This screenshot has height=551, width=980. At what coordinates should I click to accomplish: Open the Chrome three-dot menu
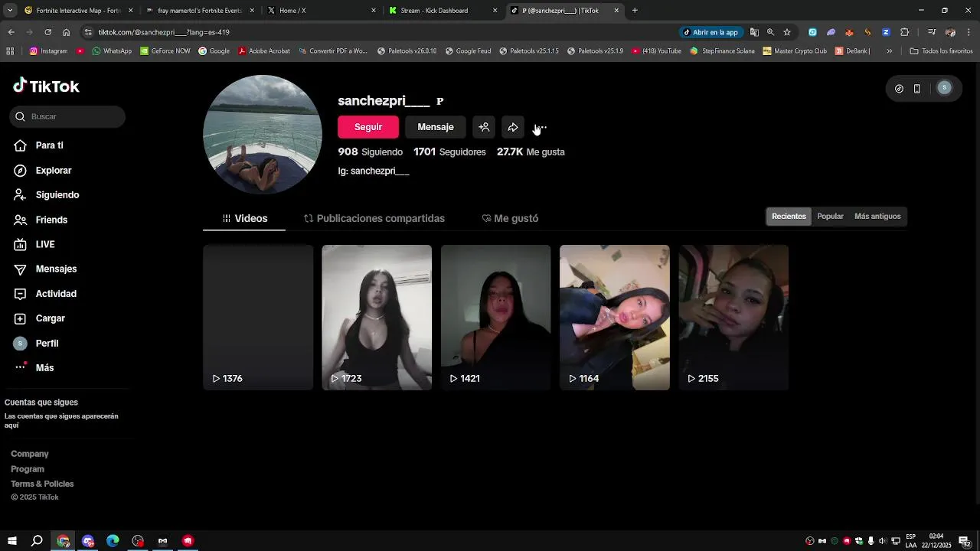pyautogui.click(x=969, y=32)
